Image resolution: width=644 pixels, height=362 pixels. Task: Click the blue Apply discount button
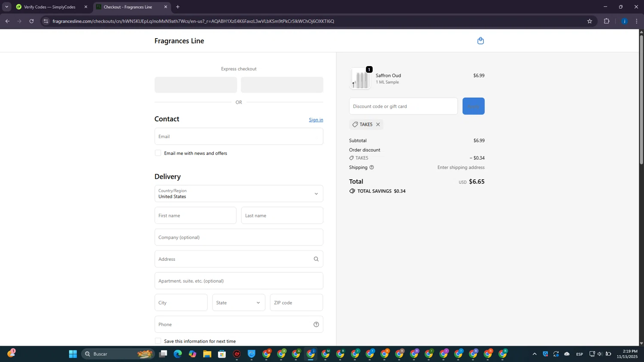(474, 106)
